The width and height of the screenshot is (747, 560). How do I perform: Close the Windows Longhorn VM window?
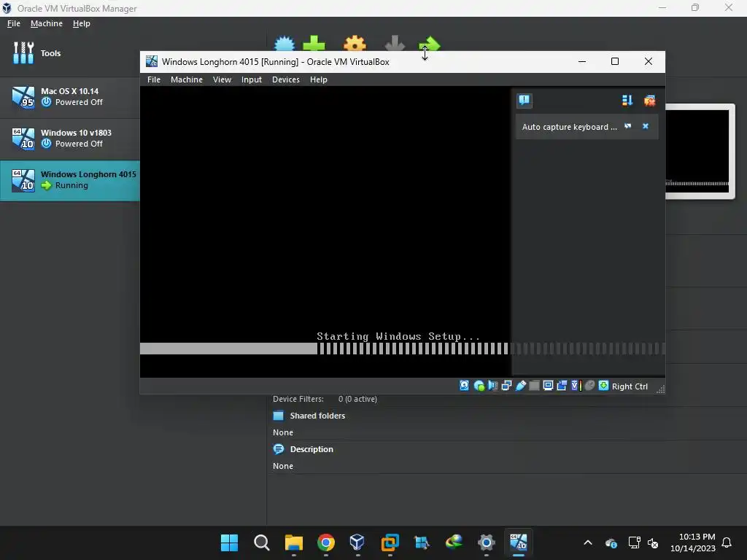tap(648, 61)
